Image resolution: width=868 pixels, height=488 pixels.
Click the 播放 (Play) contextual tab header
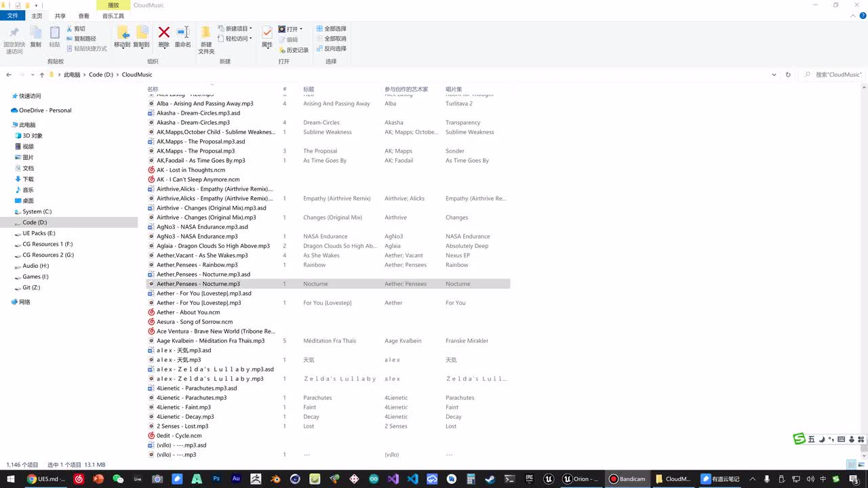point(113,5)
